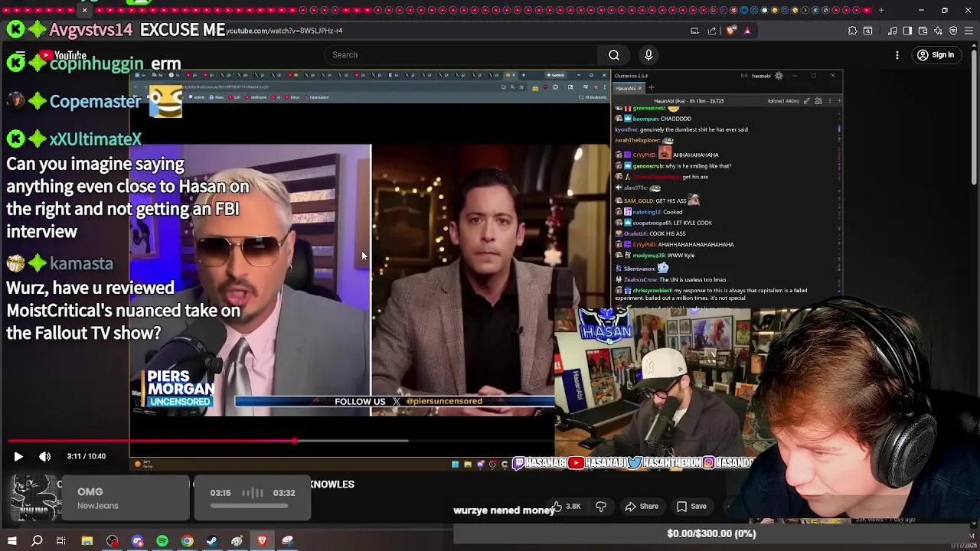
Task: Click the last YouTube tab in tab strip
Action: (x=867, y=10)
